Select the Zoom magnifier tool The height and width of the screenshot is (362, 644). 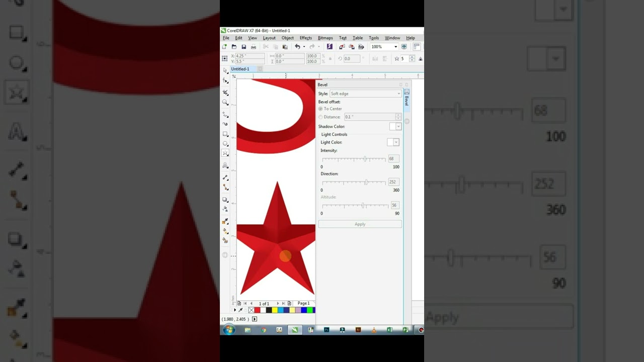click(x=225, y=102)
